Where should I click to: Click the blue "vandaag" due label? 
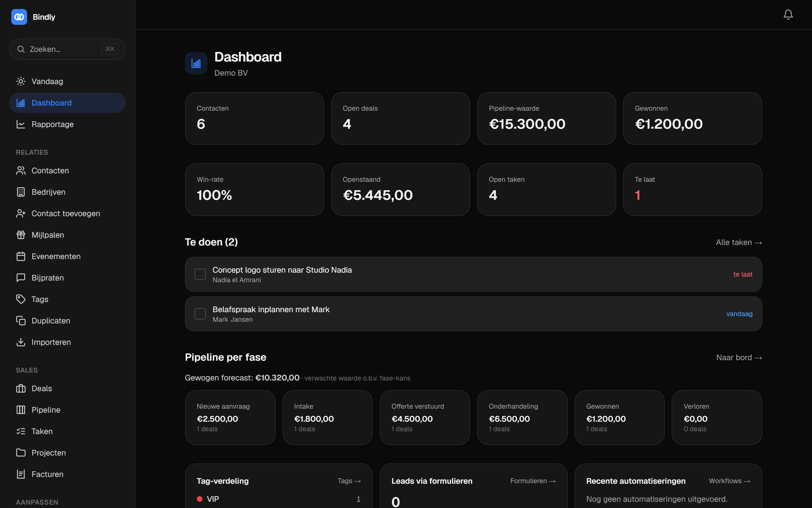pyautogui.click(x=739, y=314)
